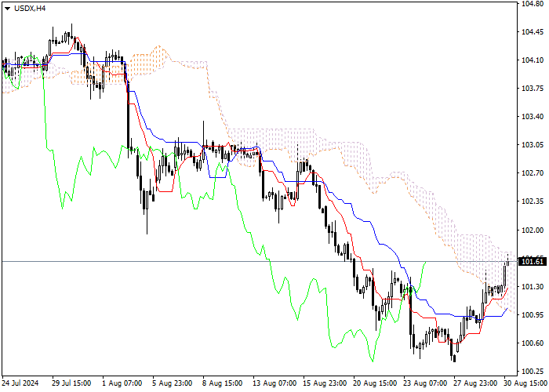This screenshot has width=549, height=392.
Task: Click the 24 Jul 2024 date label
Action: point(20,383)
